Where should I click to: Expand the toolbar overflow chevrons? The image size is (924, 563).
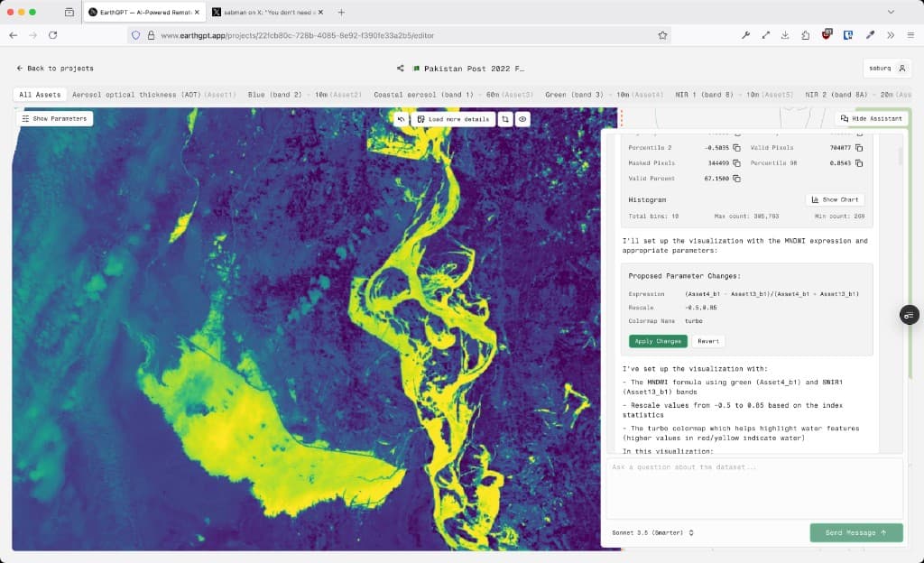point(891,35)
